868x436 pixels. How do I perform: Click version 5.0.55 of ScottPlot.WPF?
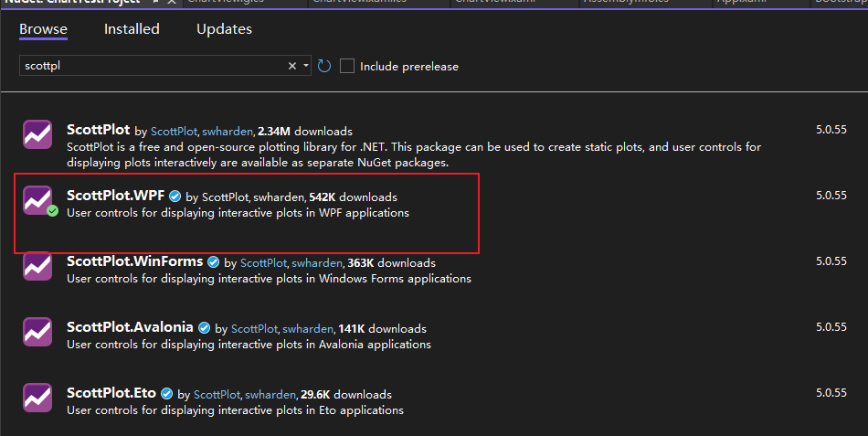(831, 196)
